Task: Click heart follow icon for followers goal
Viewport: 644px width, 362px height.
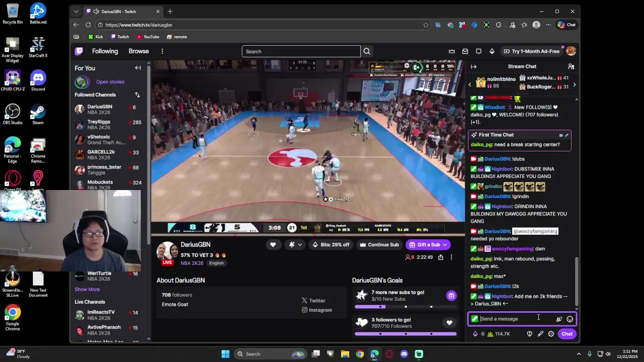Action: 449,323
